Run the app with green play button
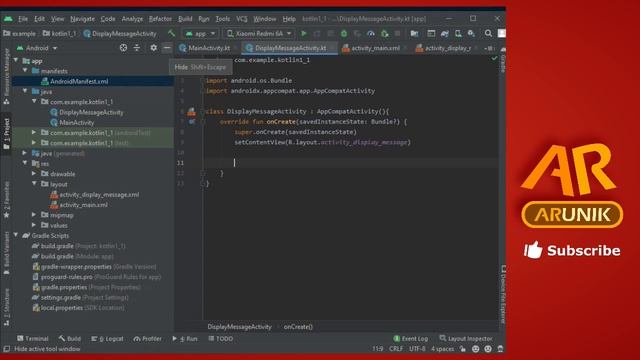This screenshot has width=640, height=360. click(x=304, y=33)
